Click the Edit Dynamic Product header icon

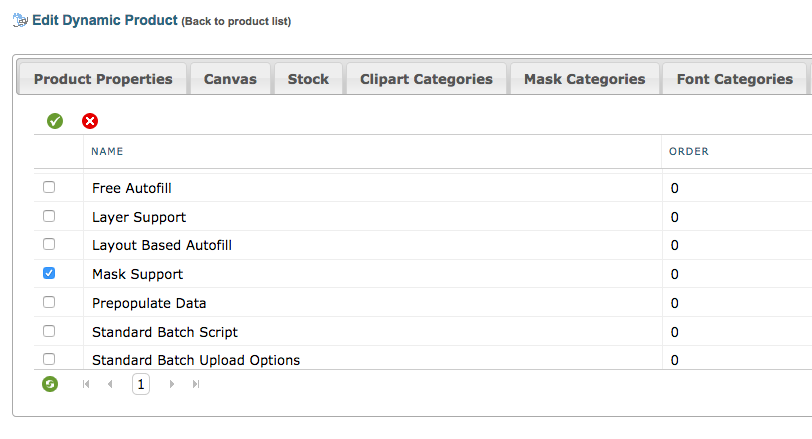point(19,20)
